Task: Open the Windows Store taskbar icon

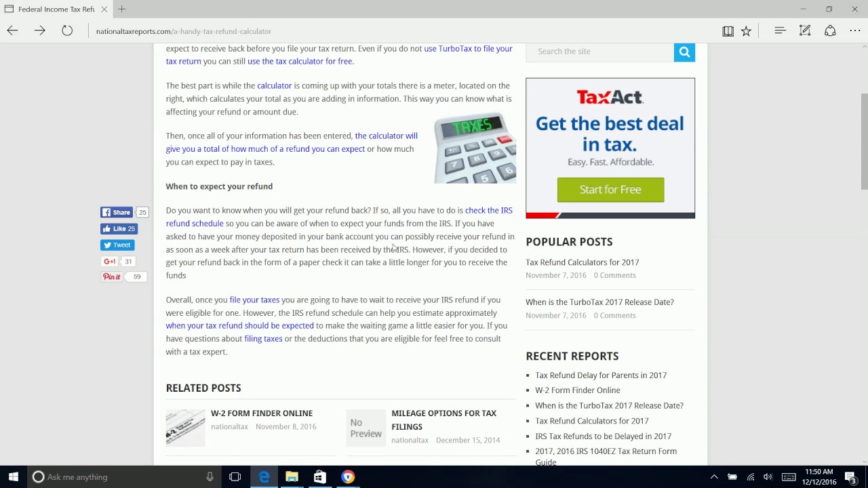Action: coord(319,476)
